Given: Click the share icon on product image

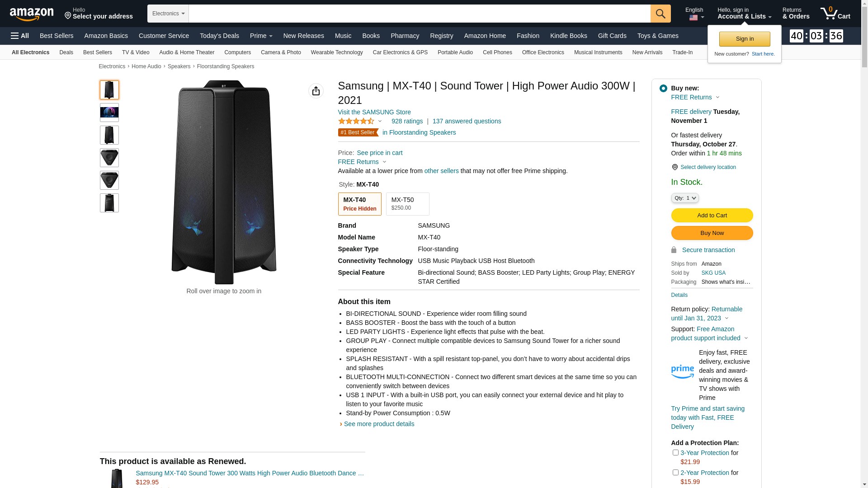Looking at the screenshot, I should (316, 91).
